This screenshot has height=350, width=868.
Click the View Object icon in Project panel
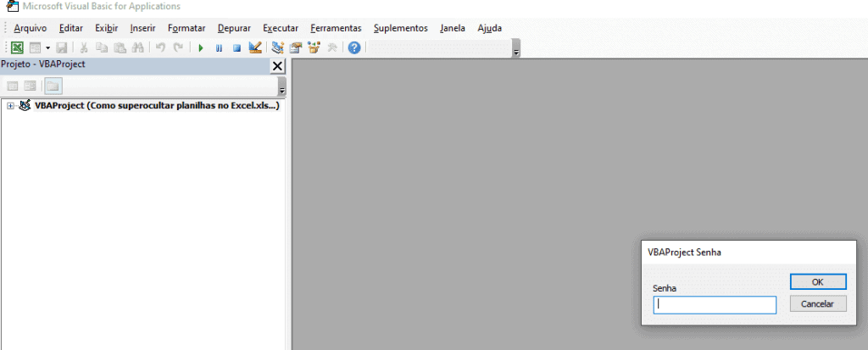click(30, 86)
